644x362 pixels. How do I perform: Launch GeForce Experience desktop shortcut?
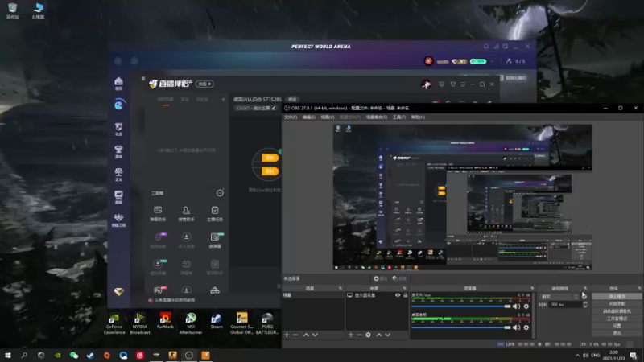tap(114, 324)
